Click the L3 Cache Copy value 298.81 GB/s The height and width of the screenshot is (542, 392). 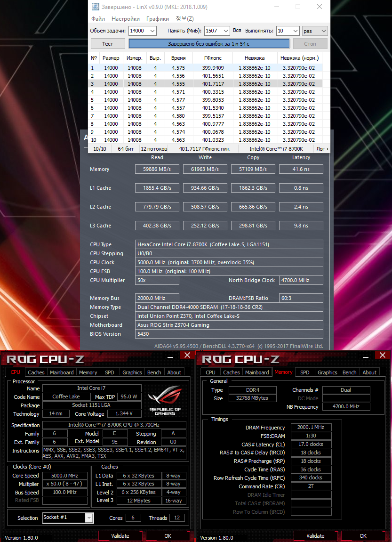pos(253,226)
